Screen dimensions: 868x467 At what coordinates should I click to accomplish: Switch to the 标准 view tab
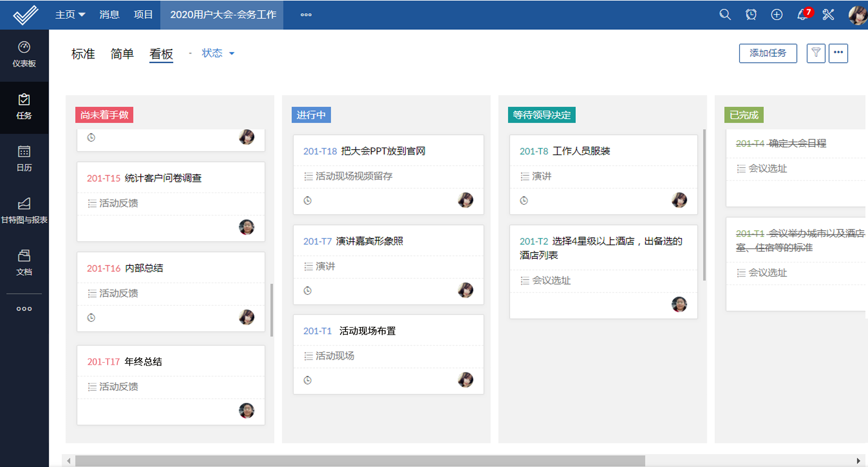click(x=83, y=54)
